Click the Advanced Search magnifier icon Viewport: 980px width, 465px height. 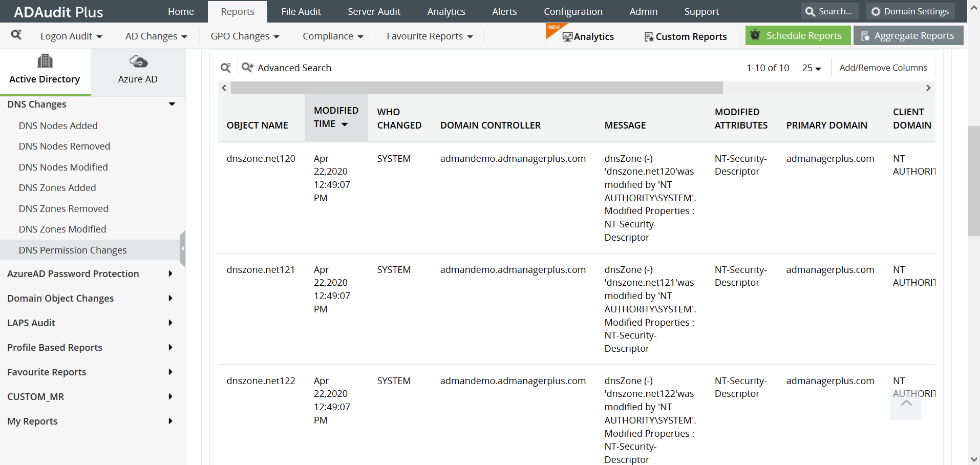(x=247, y=67)
